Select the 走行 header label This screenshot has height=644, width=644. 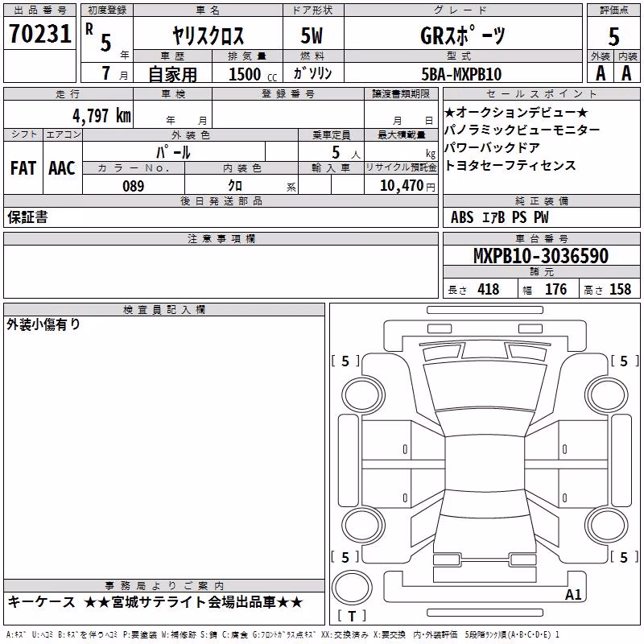pyautogui.click(x=68, y=93)
